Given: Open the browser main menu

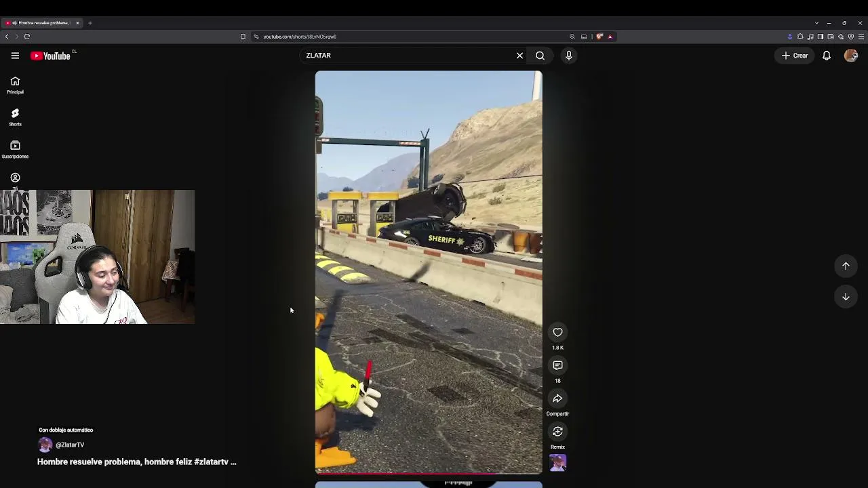Looking at the screenshot, I should pyautogui.click(x=861, y=37).
